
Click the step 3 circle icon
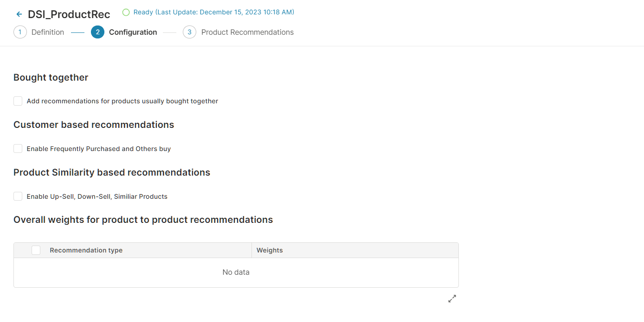click(x=189, y=32)
